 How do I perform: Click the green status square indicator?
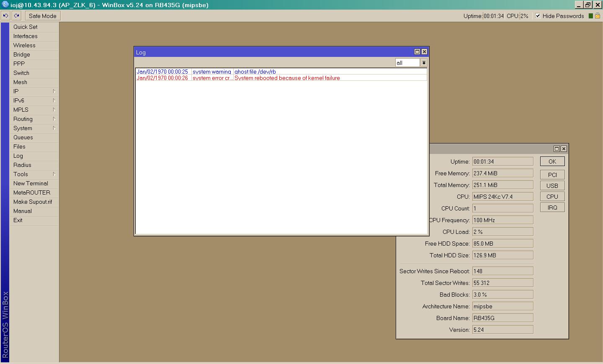pos(590,16)
